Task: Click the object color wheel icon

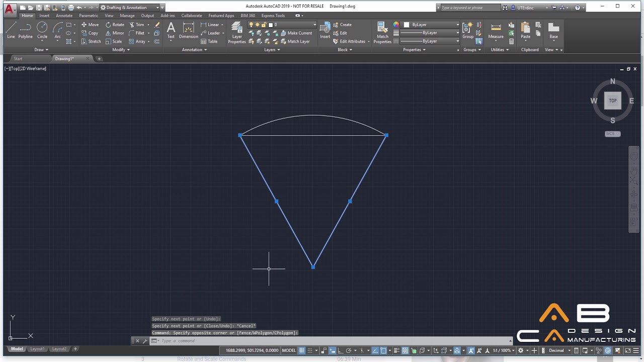Action: point(396,25)
